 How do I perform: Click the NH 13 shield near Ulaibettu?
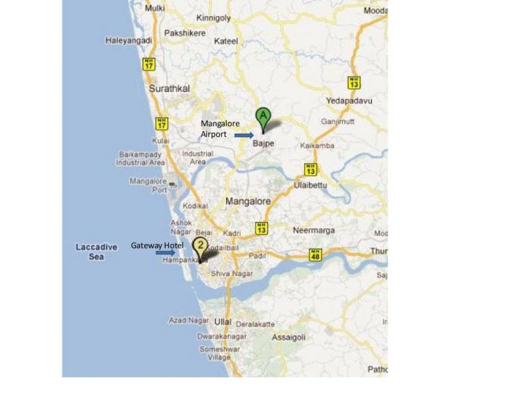coord(310,170)
